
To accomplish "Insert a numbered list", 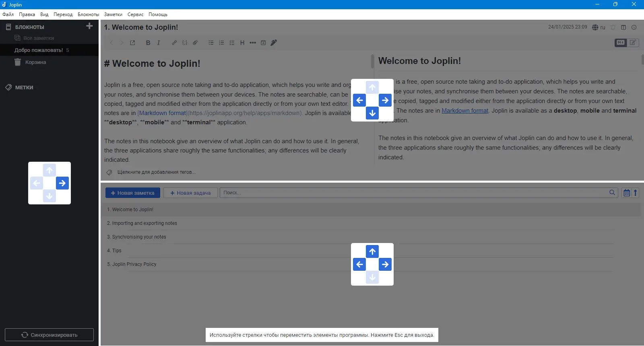I will click(x=221, y=43).
